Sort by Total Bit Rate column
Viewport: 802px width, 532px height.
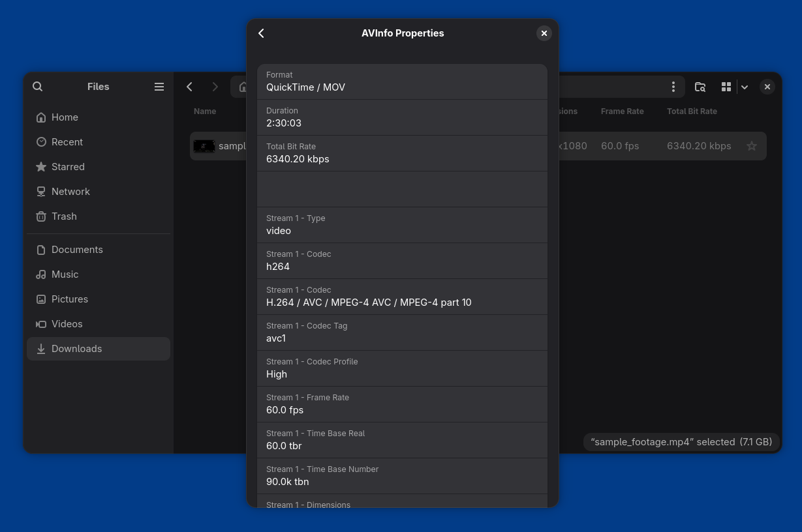692,111
